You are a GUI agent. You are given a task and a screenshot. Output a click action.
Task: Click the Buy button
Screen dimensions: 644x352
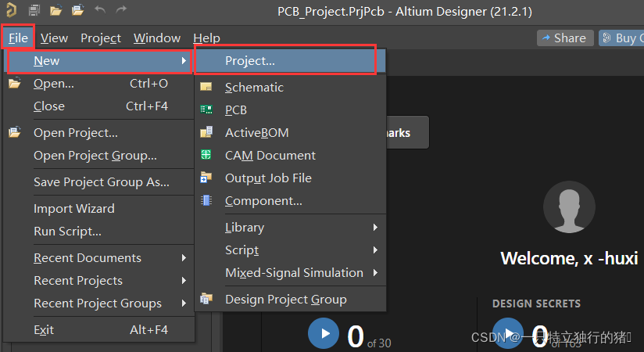621,38
